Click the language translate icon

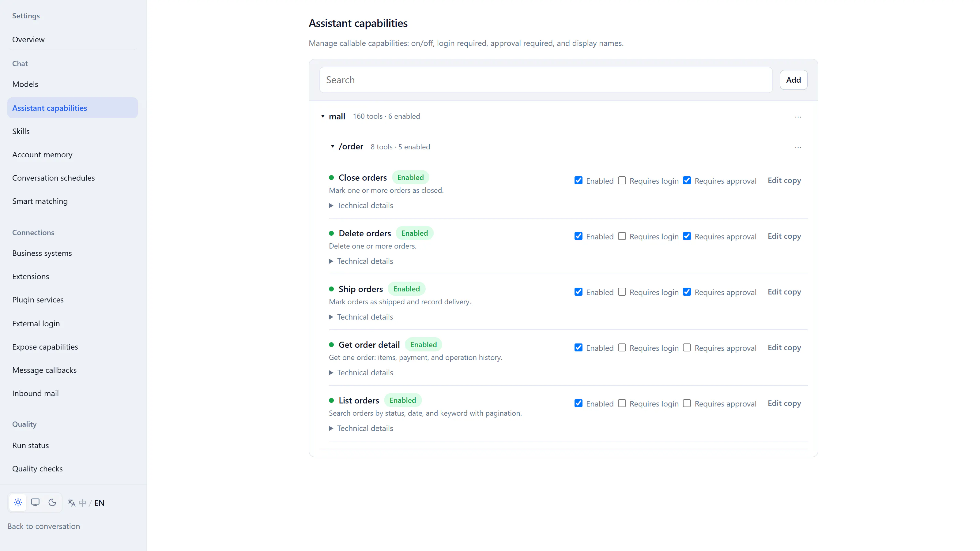point(72,503)
